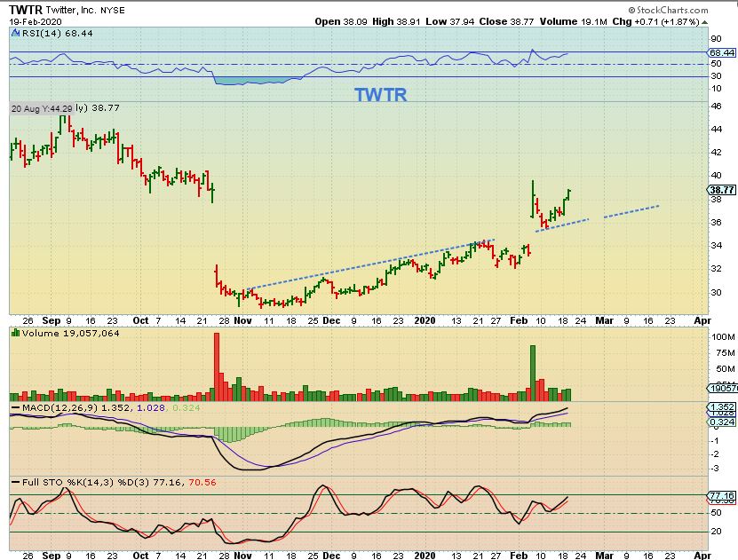Click the 'Oct' label on the bottom stochastic date axis
The image size is (738, 560).
pyautogui.click(x=140, y=556)
